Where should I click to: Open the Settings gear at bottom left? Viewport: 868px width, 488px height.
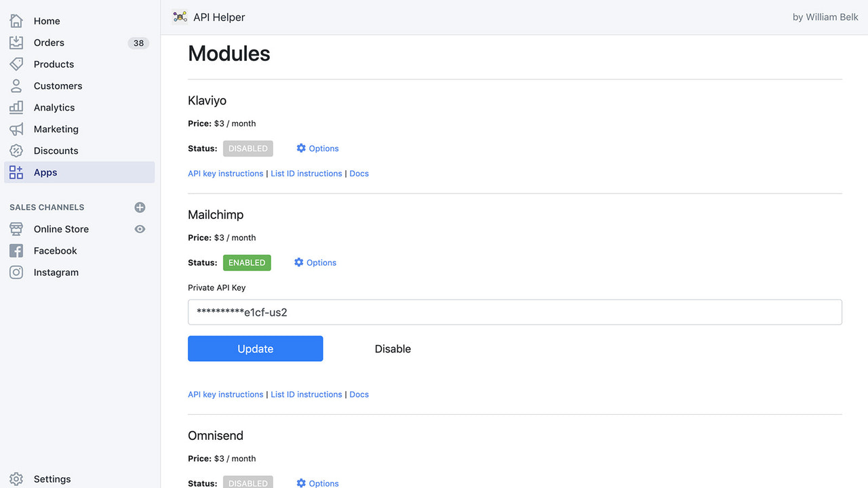pos(16,479)
